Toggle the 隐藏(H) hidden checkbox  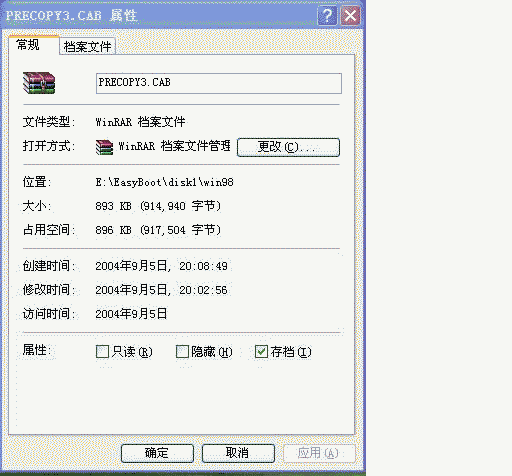pyautogui.click(x=182, y=351)
